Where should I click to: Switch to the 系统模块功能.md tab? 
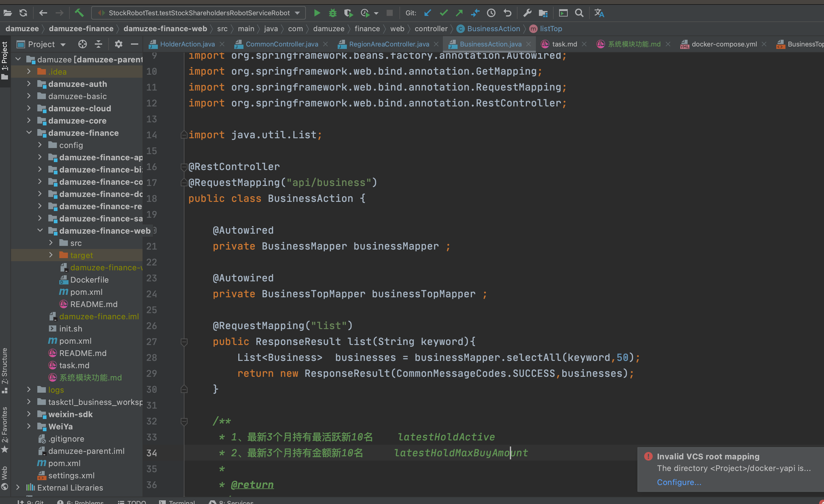point(634,44)
